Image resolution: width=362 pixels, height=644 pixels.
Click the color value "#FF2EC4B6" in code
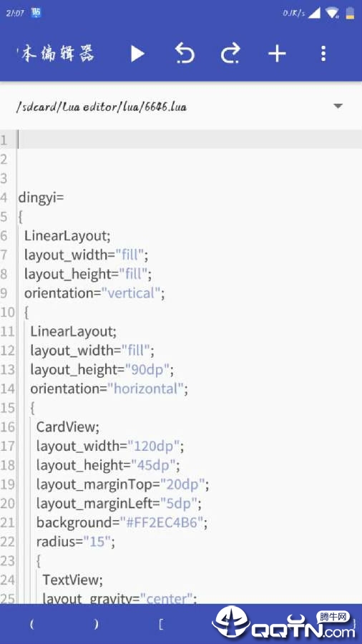(x=161, y=522)
